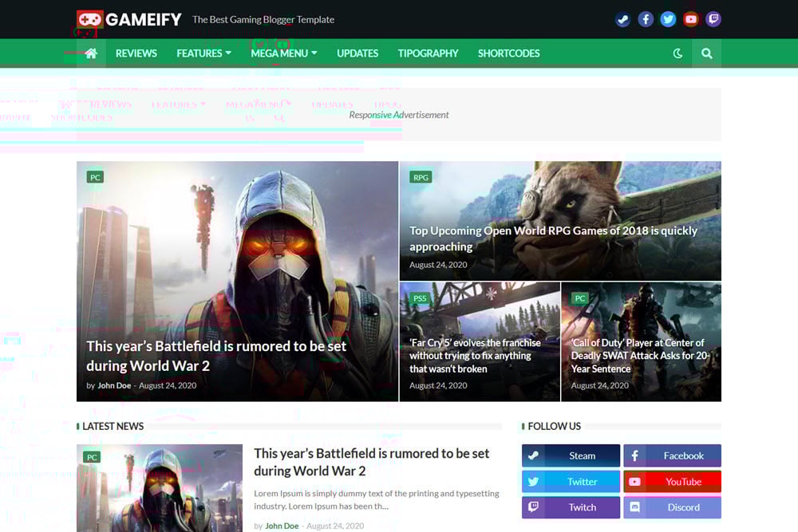This screenshot has height=532, width=798.
Task: Open featured Battlefield World War 2 headline
Action: tap(216, 356)
